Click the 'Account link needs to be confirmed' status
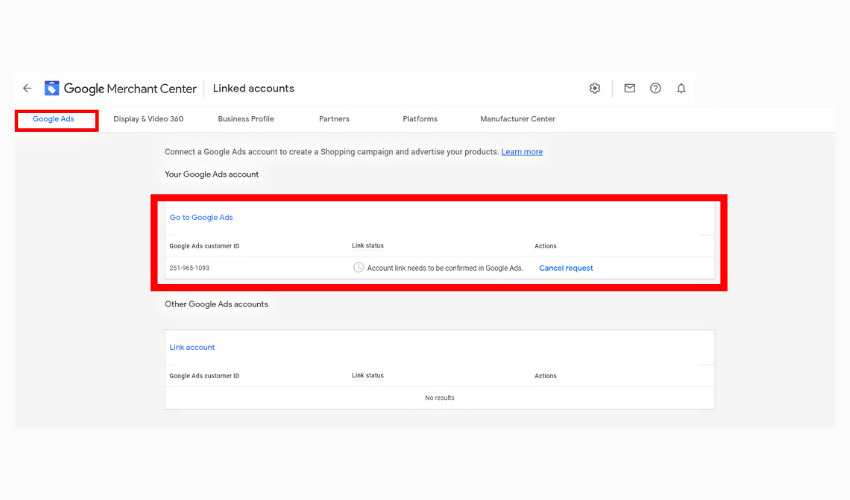The image size is (850, 500). (445, 268)
